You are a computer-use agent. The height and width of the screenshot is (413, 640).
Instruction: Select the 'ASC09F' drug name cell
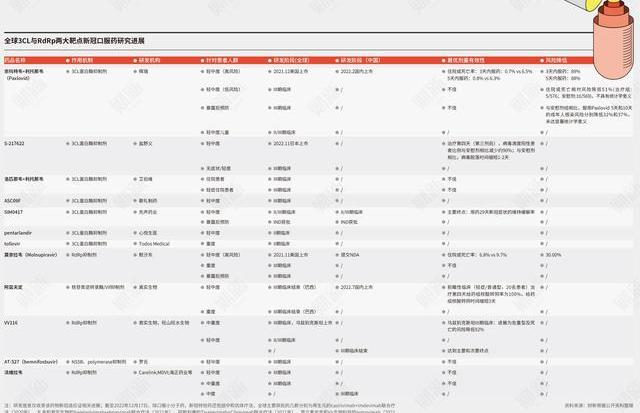(x=12, y=201)
